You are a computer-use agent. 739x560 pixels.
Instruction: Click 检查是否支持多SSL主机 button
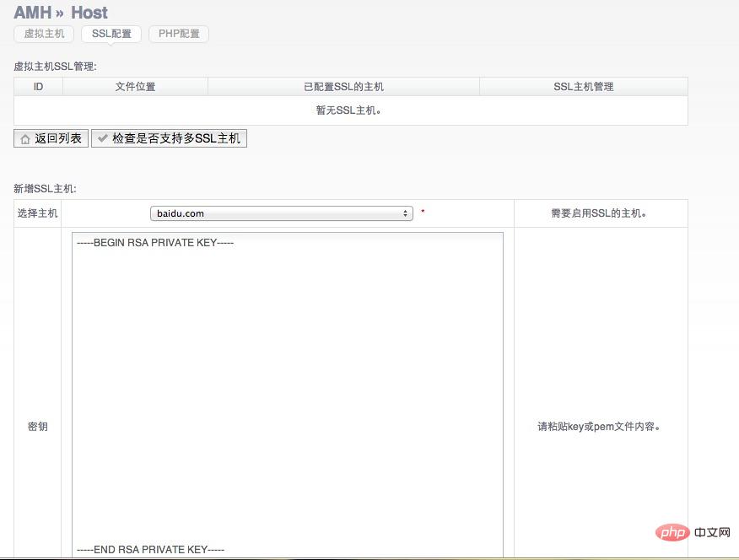[x=169, y=138]
